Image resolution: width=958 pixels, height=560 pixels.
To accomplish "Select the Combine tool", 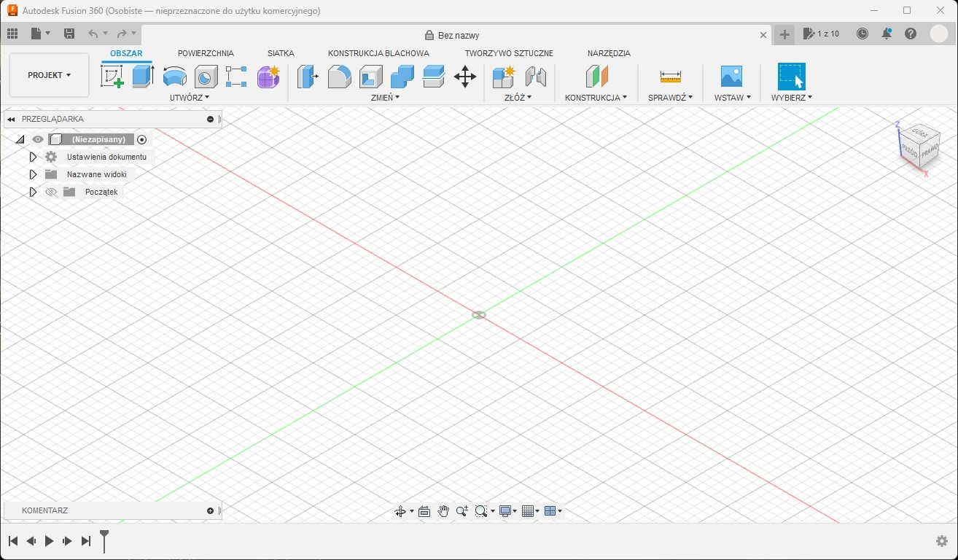I will click(402, 77).
